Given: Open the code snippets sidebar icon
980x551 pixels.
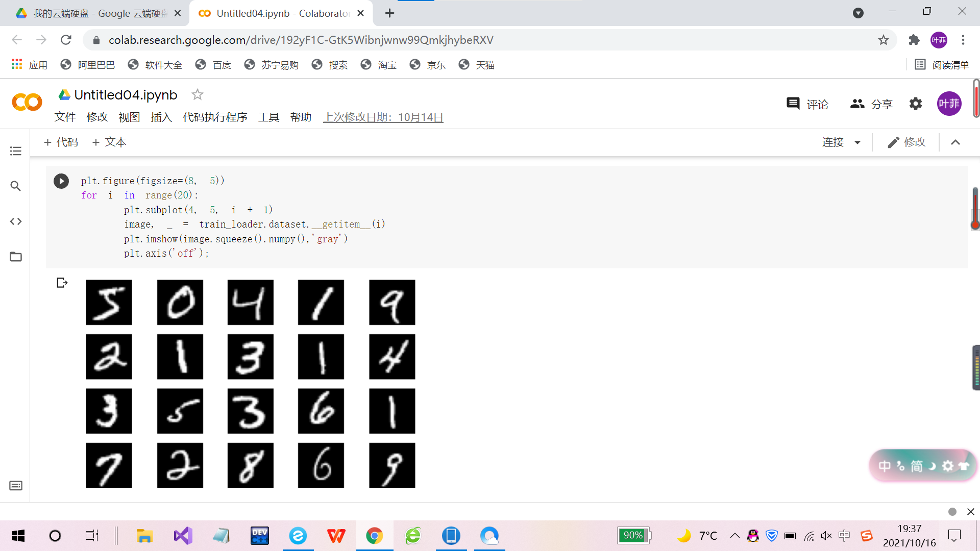Looking at the screenshot, I should coord(16,221).
